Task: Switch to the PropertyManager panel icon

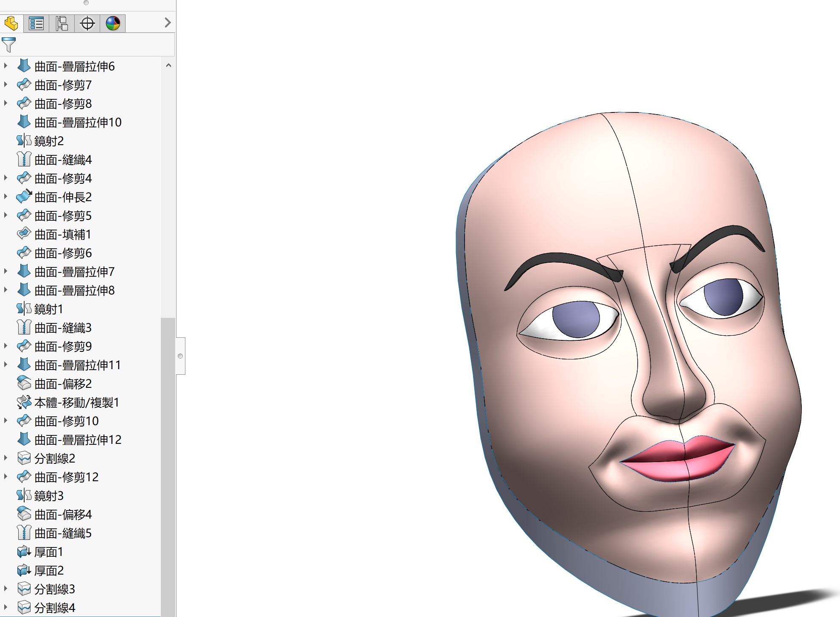Action: click(36, 23)
